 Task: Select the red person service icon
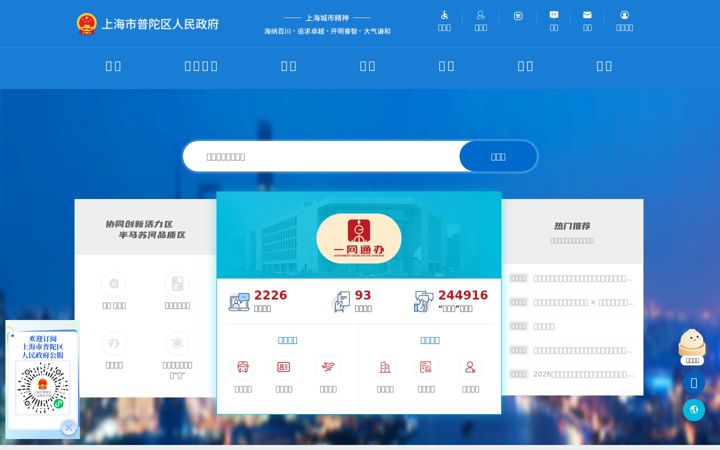click(x=470, y=367)
